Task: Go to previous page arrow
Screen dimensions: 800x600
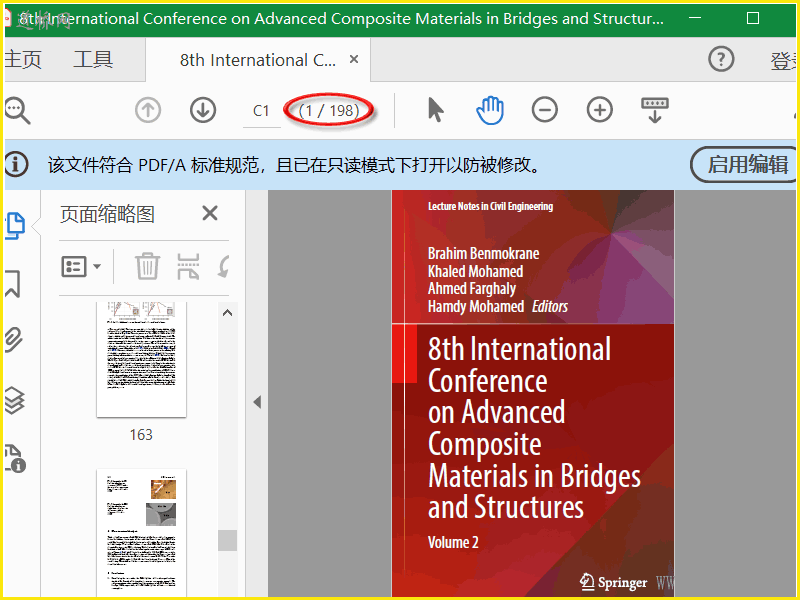Action: click(x=148, y=110)
